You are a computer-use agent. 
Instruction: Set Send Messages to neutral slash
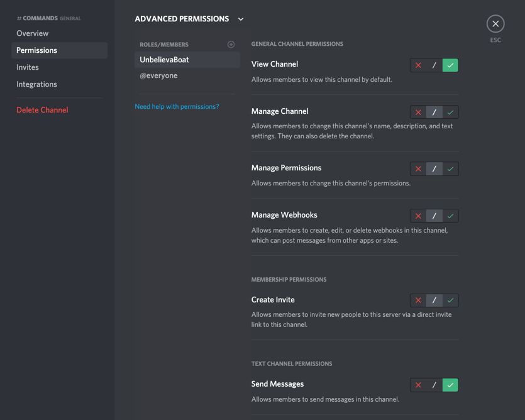(434, 385)
